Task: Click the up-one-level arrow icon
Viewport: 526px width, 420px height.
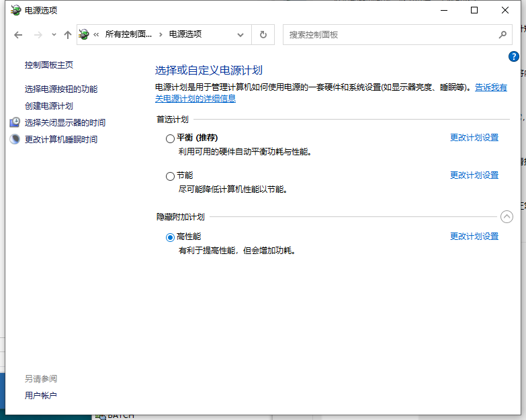Action: [67, 34]
